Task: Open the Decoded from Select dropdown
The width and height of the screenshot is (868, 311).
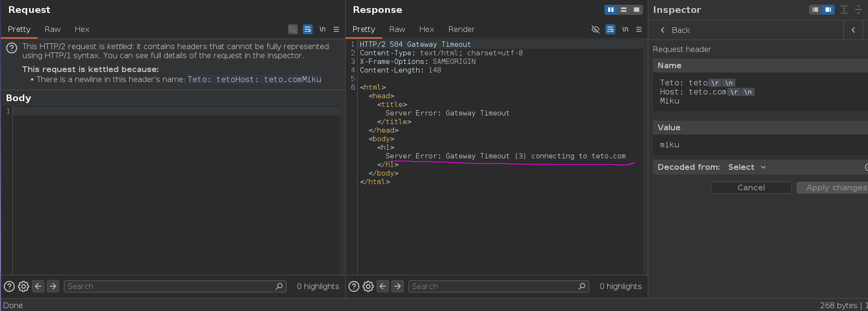Action: tap(747, 167)
